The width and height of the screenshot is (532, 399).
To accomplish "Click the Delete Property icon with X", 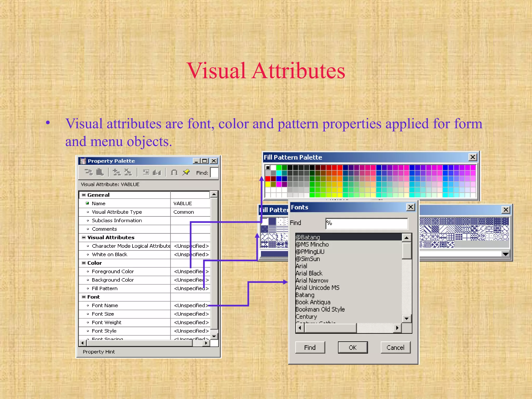I will click(x=128, y=172).
